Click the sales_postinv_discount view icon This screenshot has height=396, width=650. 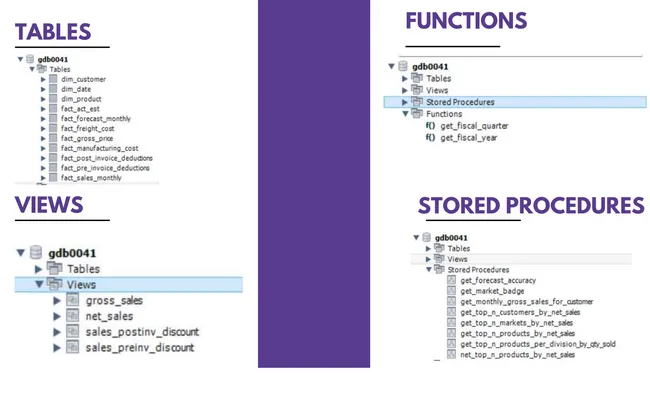click(x=73, y=331)
